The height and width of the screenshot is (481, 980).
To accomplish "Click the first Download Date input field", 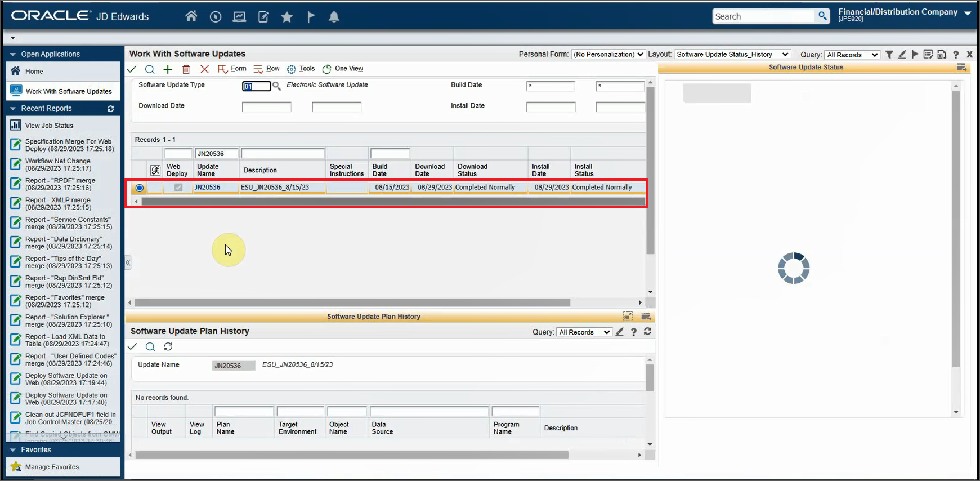I will coord(267,107).
